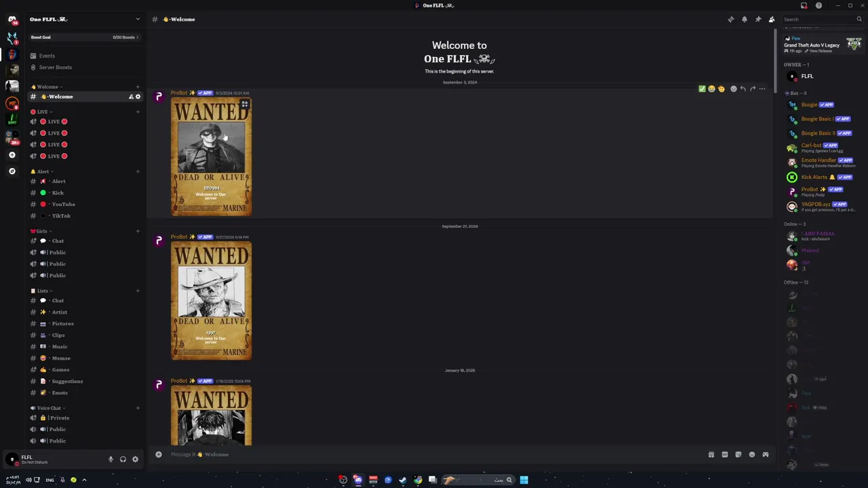Screen dimensions: 868x488
Task: Forward the first ProBot message
Action: (753, 89)
